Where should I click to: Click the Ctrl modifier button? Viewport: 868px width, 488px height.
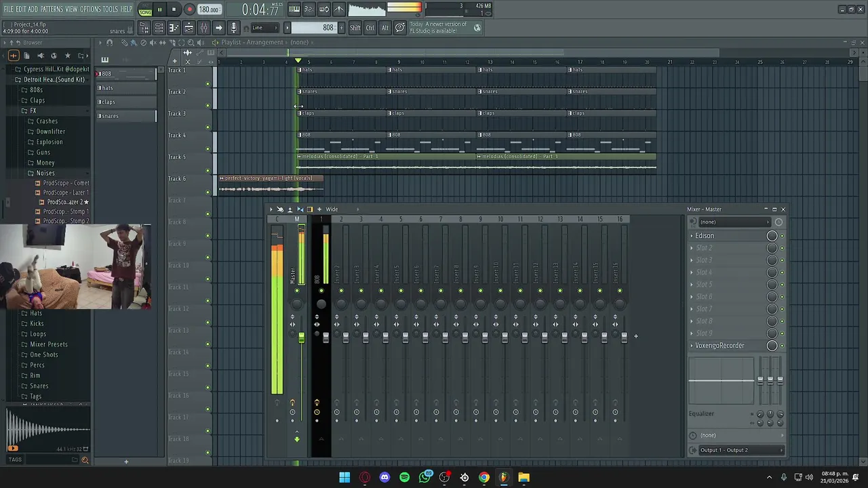tap(370, 28)
